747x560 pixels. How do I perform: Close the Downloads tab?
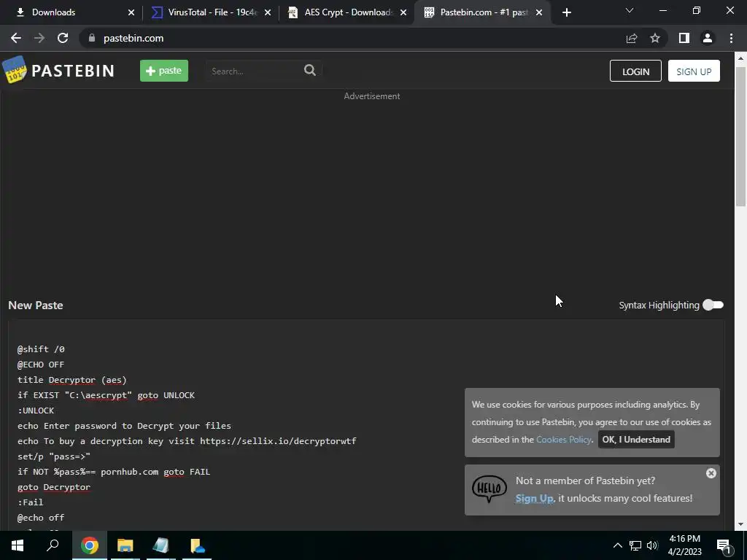[x=131, y=12]
